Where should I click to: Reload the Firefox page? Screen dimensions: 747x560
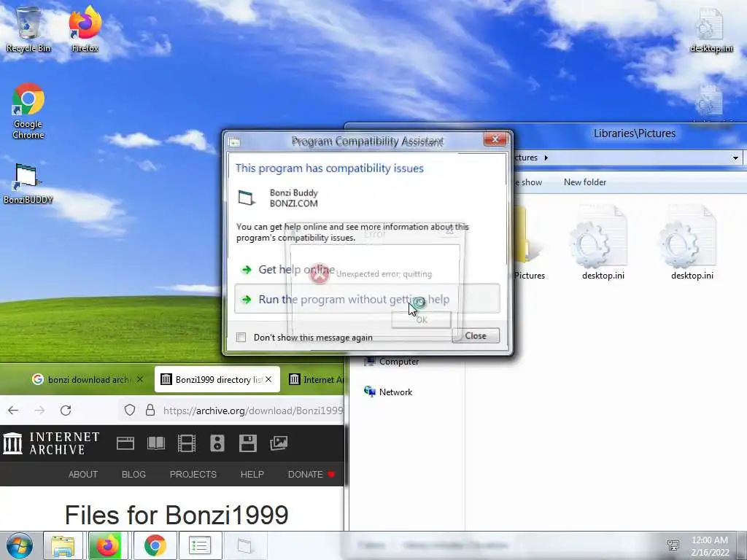tap(66, 410)
